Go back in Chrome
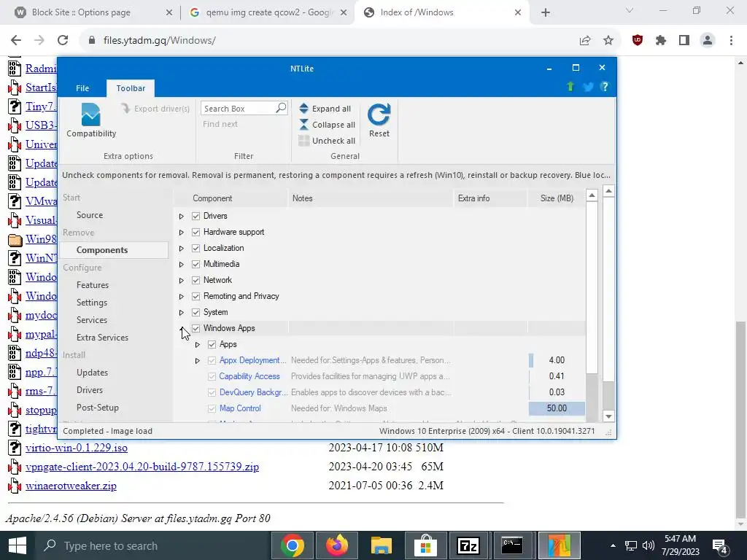 coord(16,41)
